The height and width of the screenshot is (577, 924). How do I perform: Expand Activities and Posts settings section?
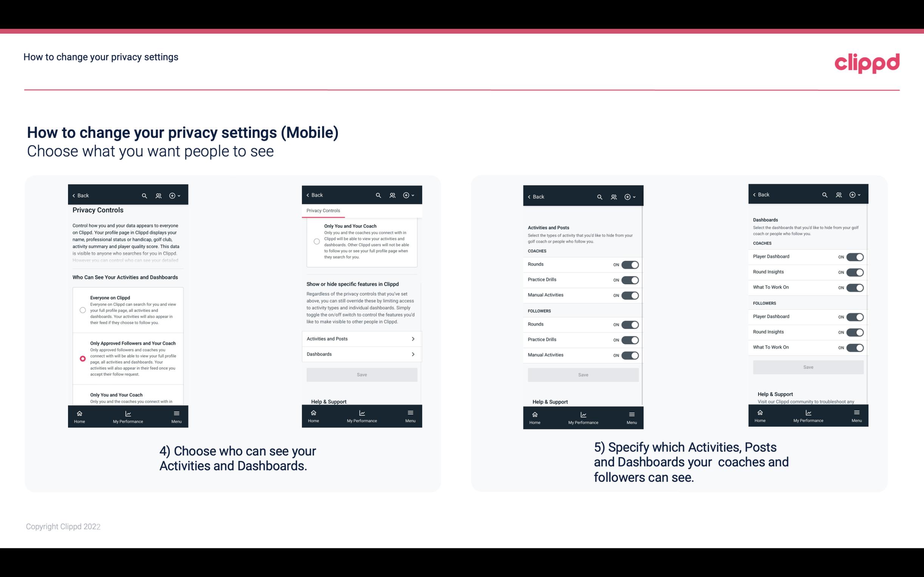(x=361, y=338)
